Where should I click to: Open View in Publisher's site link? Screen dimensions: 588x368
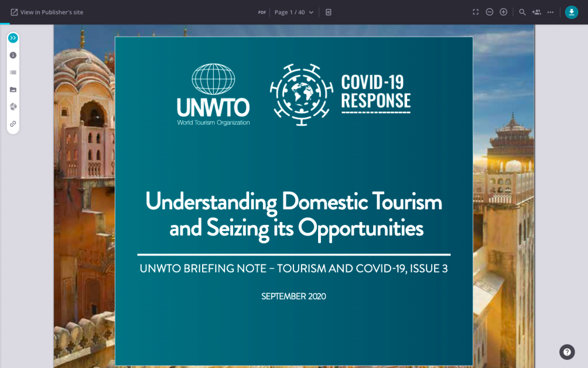click(47, 13)
